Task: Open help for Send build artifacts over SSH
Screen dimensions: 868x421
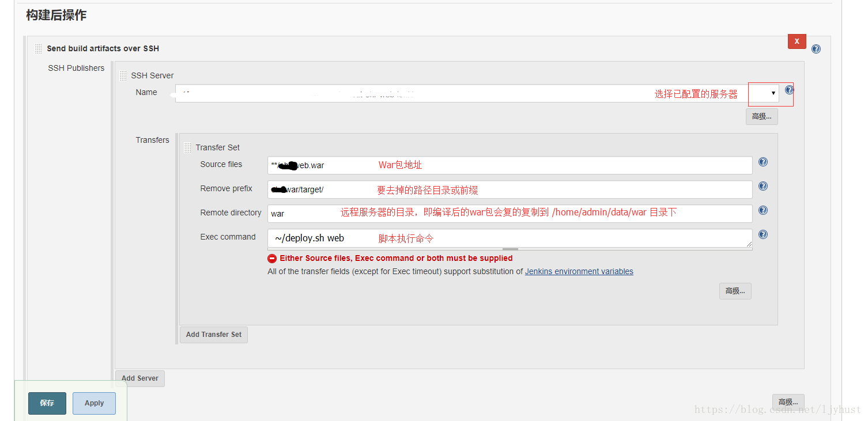Action: coord(816,48)
